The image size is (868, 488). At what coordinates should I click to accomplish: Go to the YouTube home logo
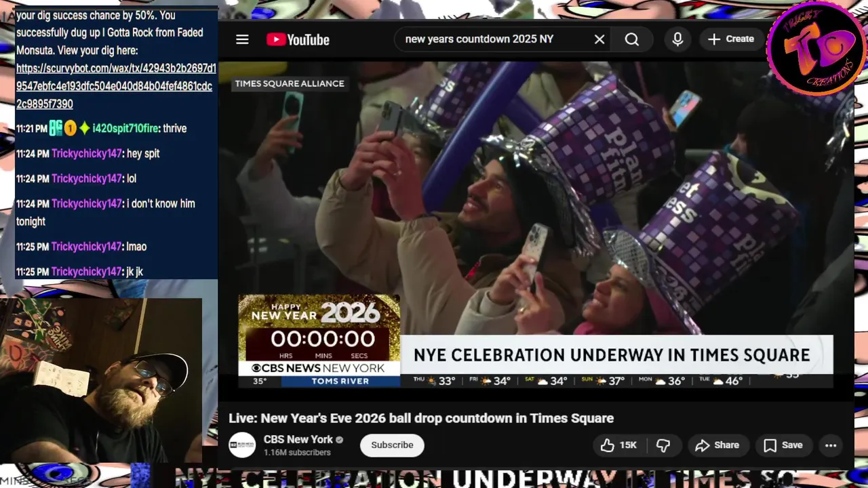298,39
